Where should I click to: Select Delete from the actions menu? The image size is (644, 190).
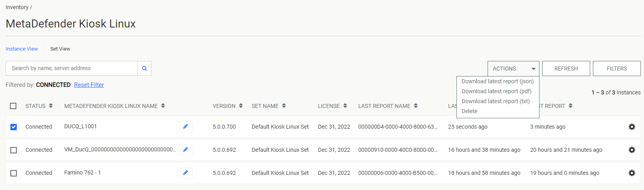[x=469, y=111]
